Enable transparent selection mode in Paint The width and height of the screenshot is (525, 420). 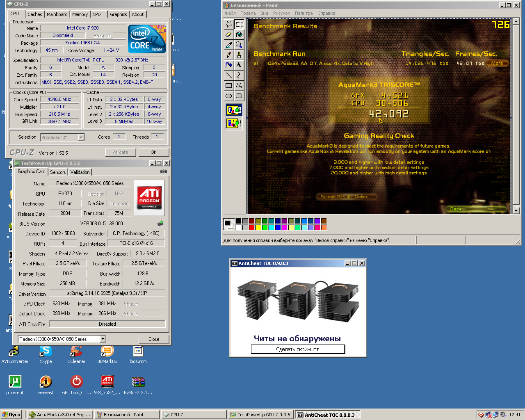(234, 123)
